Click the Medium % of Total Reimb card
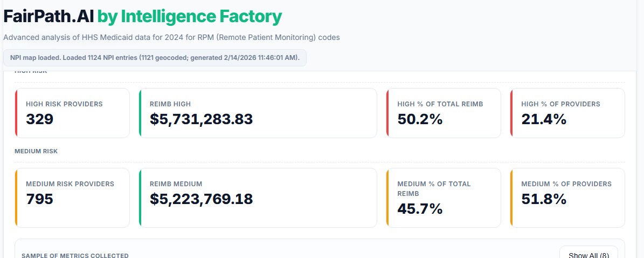The width and height of the screenshot is (644, 258). pos(444,198)
